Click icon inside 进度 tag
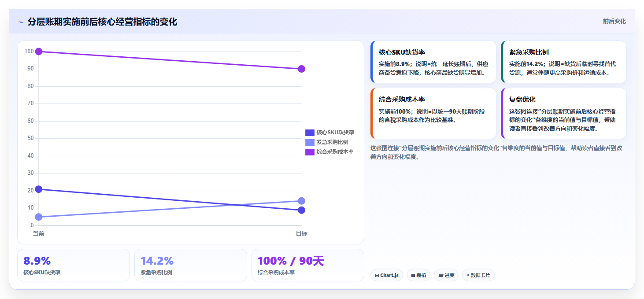 click(x=440, y=276)
